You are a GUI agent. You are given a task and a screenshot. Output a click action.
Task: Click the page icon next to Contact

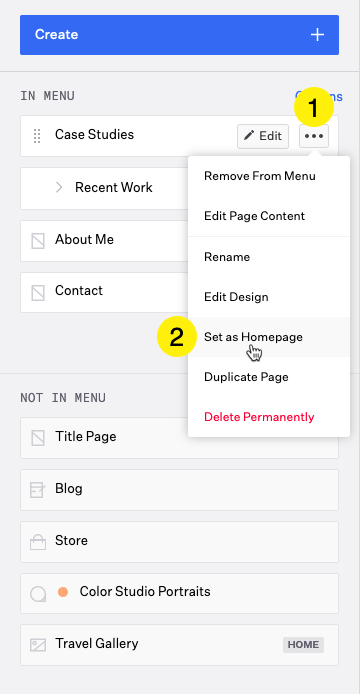click(38, 293)
